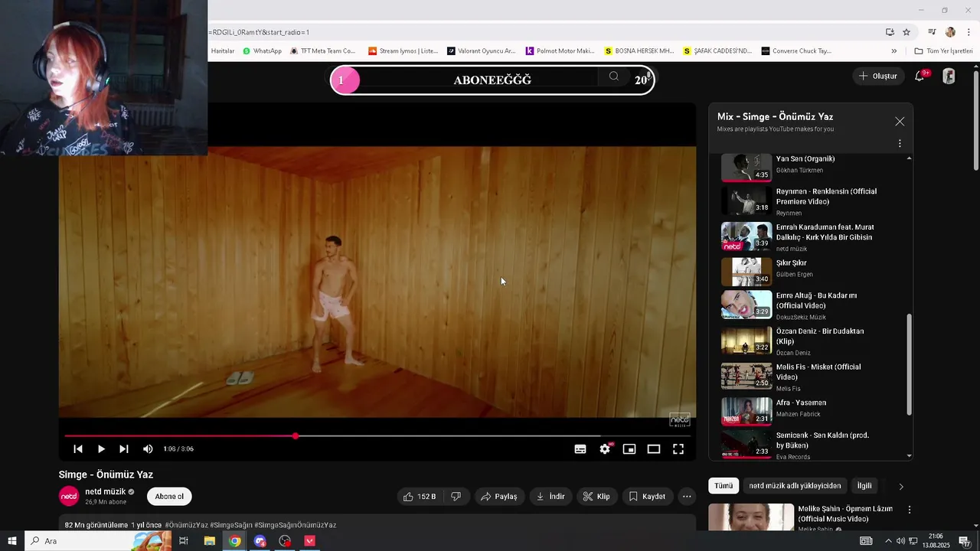Image resolution: width=980 pixels, height=551 pixels.
Task: Open the BOSNA HERSEK MH... bookmark
Action: click(639, 51)
